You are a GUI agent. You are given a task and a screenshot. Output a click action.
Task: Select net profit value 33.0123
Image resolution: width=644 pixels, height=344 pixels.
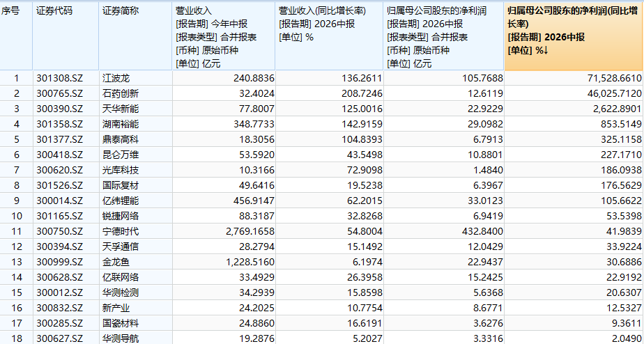click(x=487, y=201)
